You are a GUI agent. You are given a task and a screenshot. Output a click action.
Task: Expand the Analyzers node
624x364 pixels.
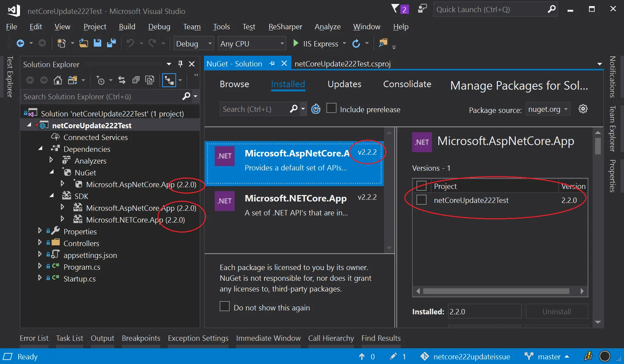pyautogui.click(x=51, y=160)
